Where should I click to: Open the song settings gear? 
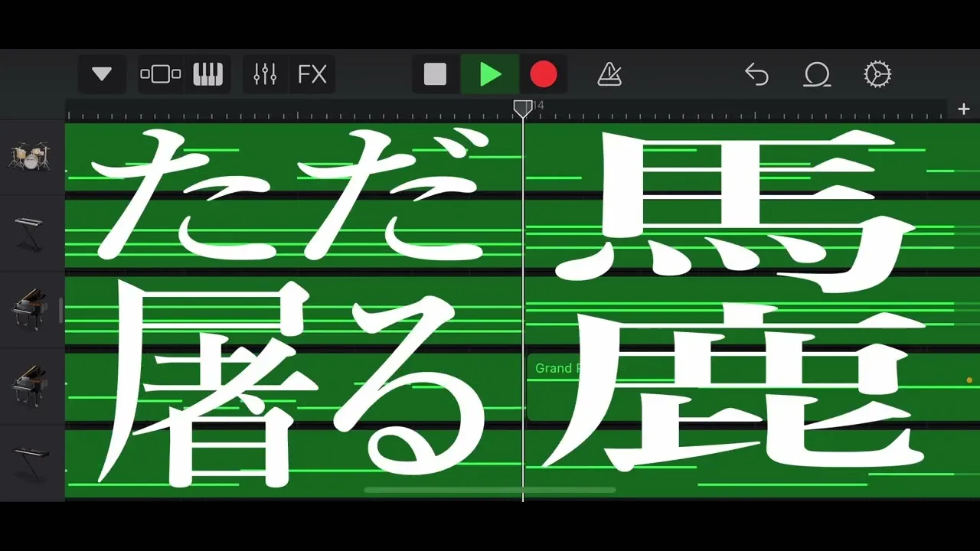877,74
